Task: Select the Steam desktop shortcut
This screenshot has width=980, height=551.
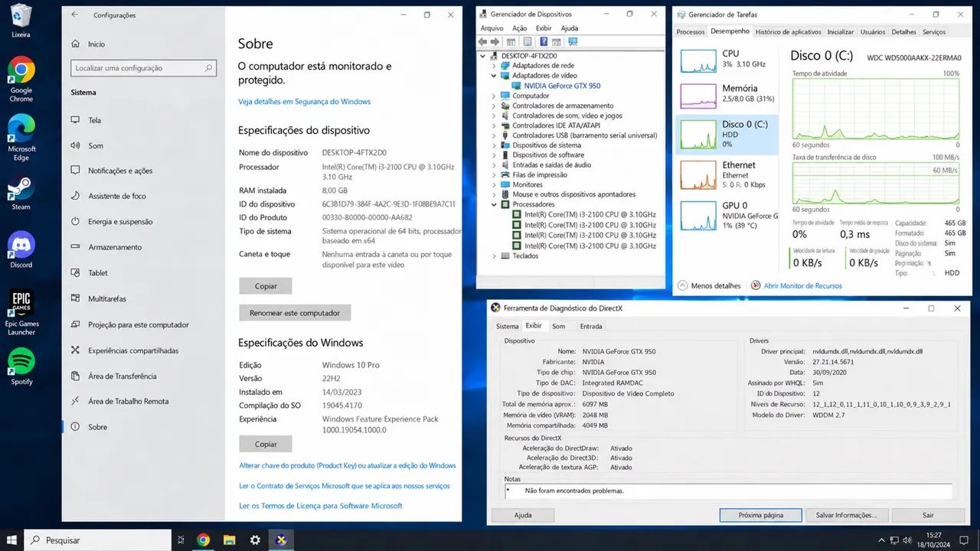Action: click(21, 194)
